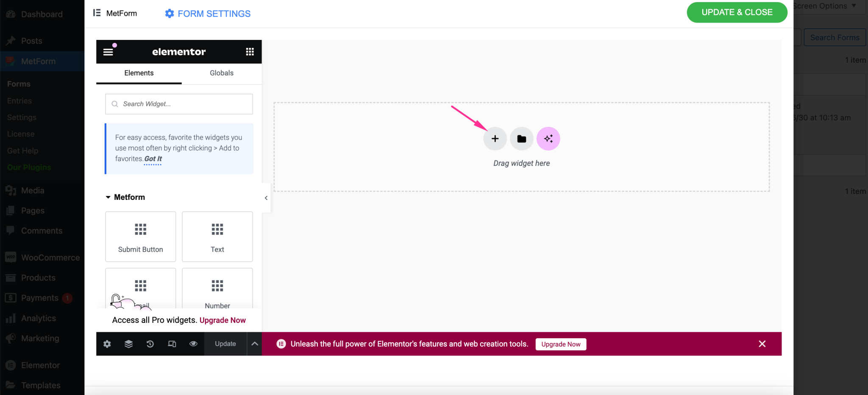Viewport: 868px width, 395px height.
Task: Switch to the Globals tab
Action: pos(221,73)
